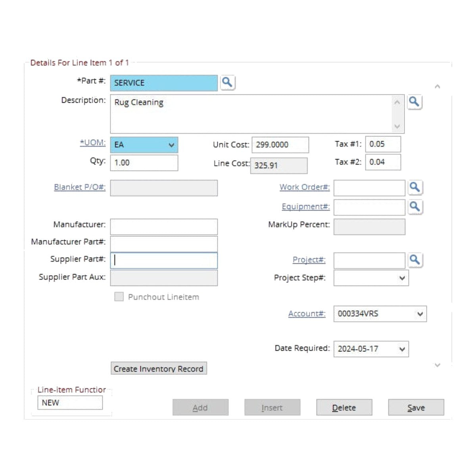Follow the Work Order# link
The width and height of the screenshot is (476, 476).
click(x=305, y=187)
